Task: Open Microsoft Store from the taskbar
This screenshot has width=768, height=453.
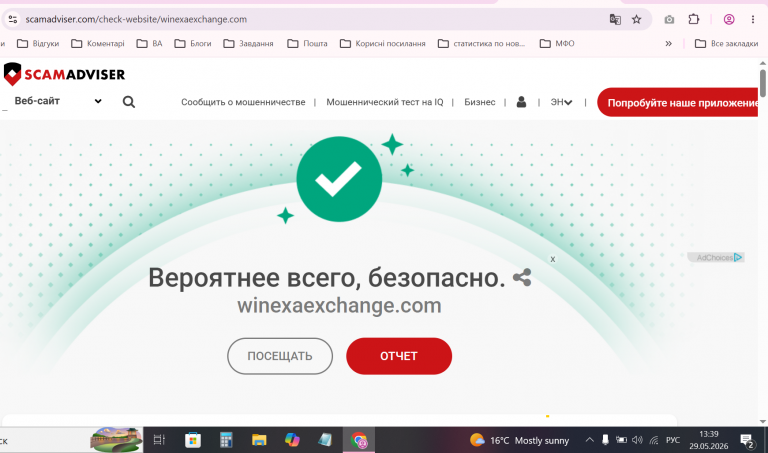Action: 192,440
